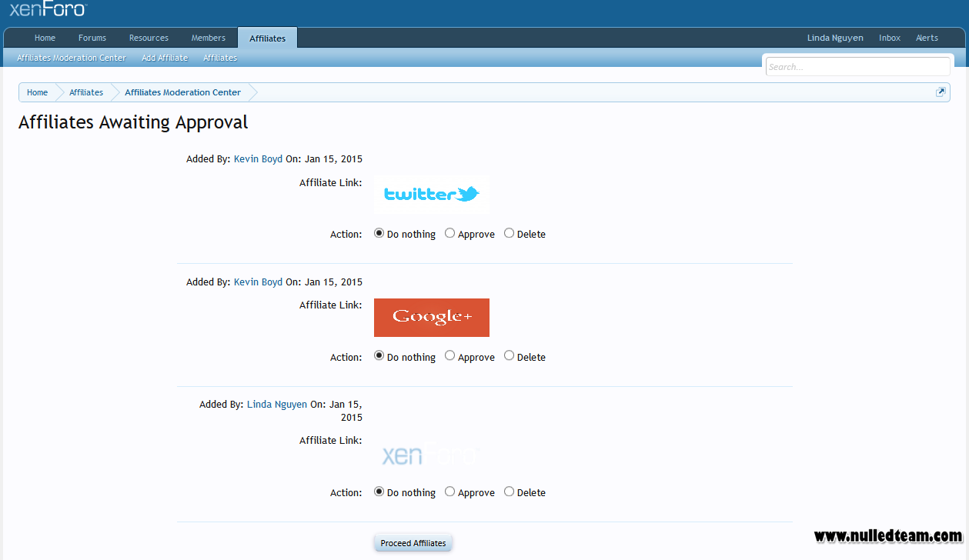The width and height of the screenshot is (969, 560).
Task: Select Delete for Twitter affiliate
Action: [x=509, y=233]
